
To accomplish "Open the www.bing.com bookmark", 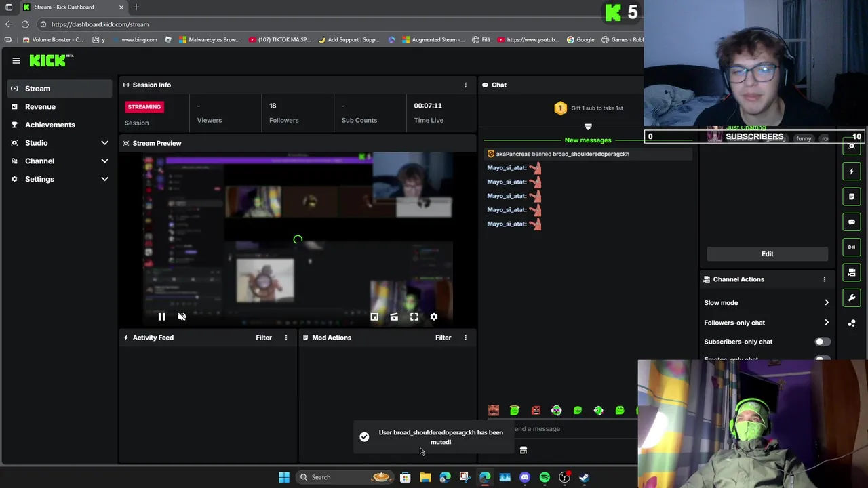I will click(x=134, y=40).
